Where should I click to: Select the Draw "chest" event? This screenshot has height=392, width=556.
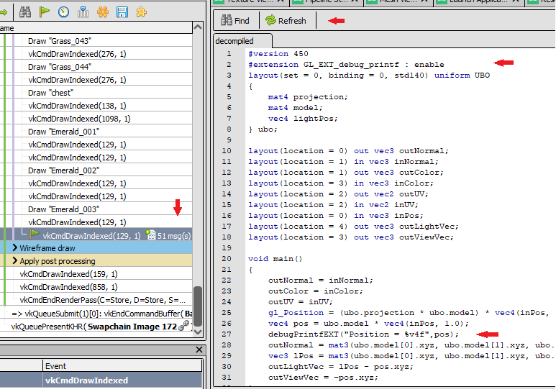point(50,93)
